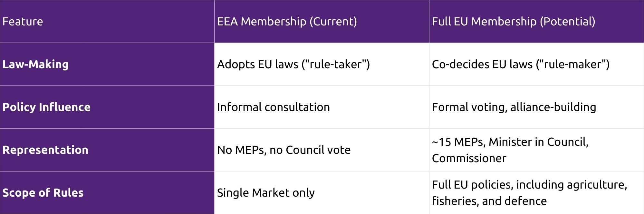Screen dimensions: 644x214
Task: Click the Adopts EU laws rule-taker cell
Action: (322, 64)
